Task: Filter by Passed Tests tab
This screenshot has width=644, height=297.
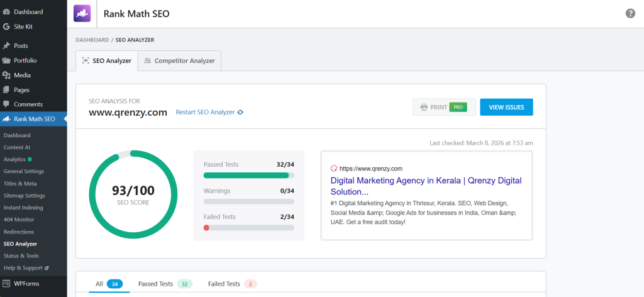Action: [165, 284]
